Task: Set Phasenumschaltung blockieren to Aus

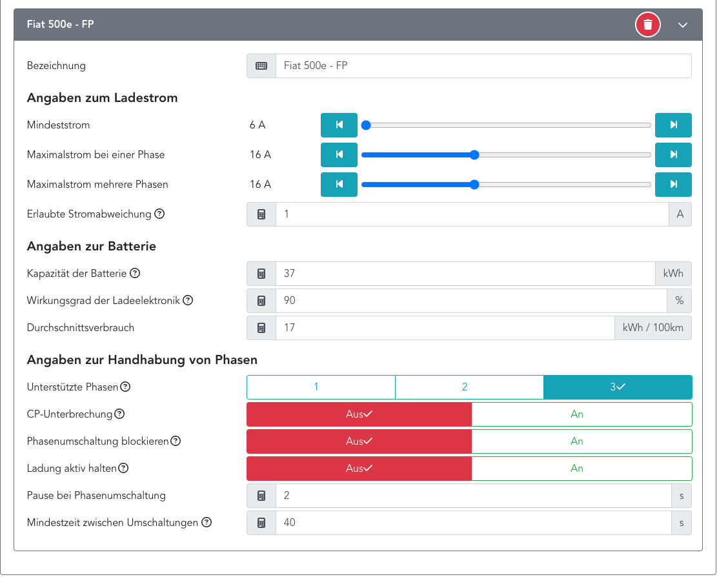Action: click(359, 441)
